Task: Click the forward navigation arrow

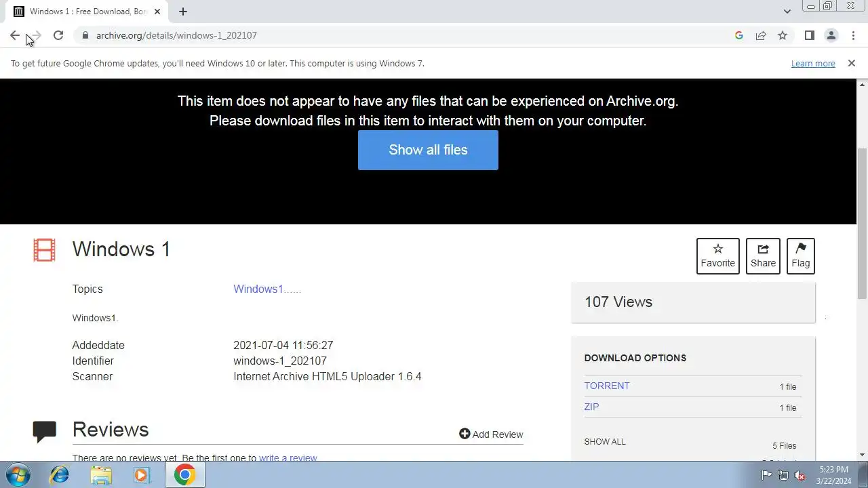Action: (37, 35)
